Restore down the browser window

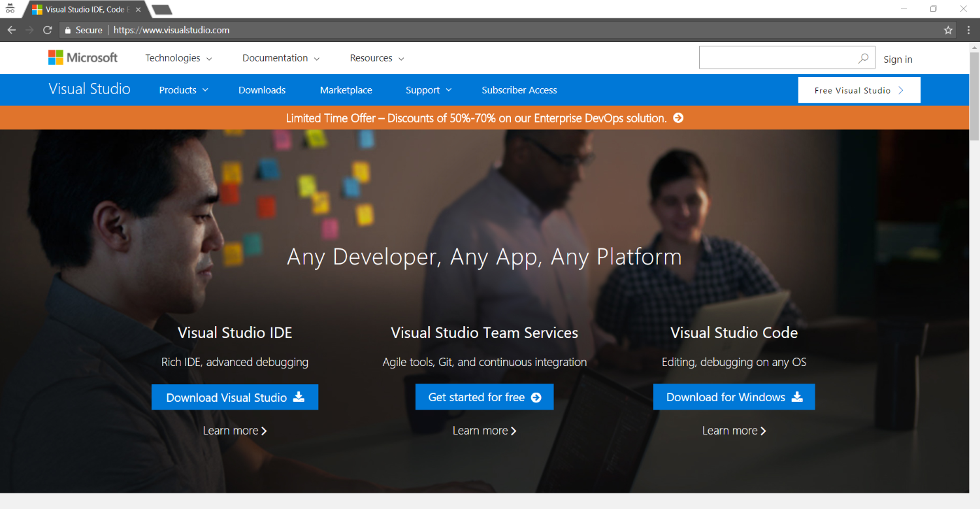(934, 8)
